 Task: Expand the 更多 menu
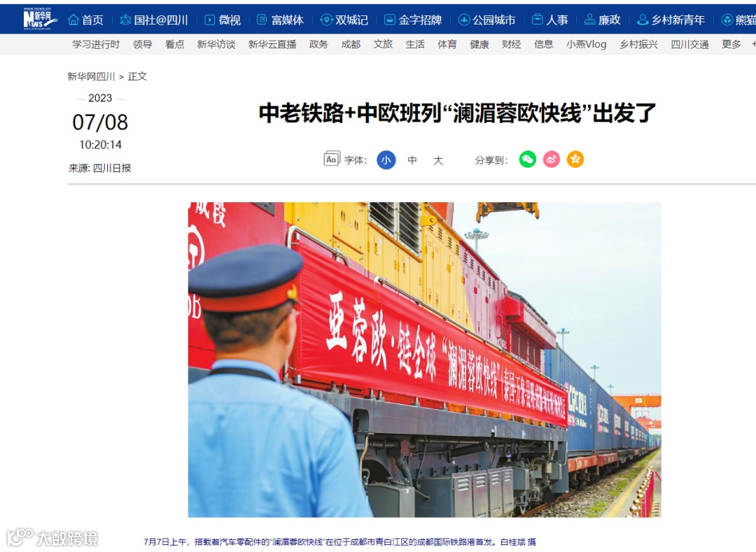pos(731,44)
